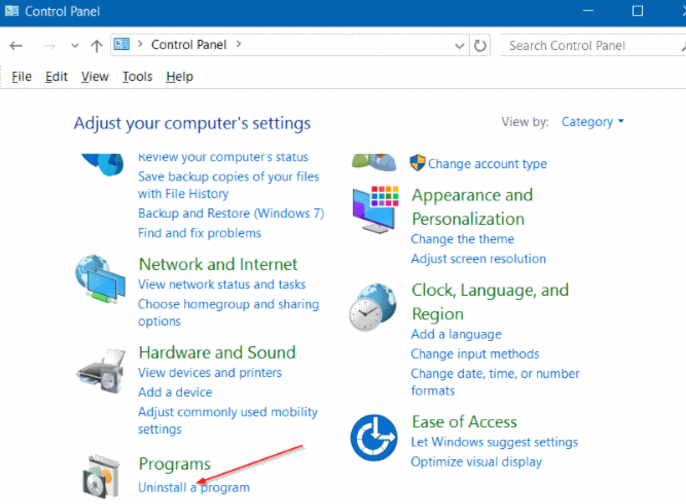Open the address bar history dropdown
The image size is (686, 504).
[x=459, y=46]
